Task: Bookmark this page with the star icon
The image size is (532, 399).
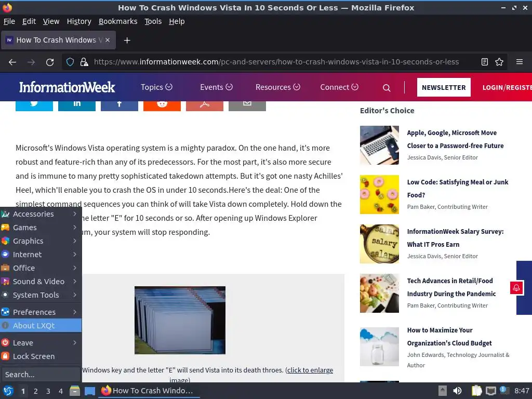Action: tap(499, 62)
